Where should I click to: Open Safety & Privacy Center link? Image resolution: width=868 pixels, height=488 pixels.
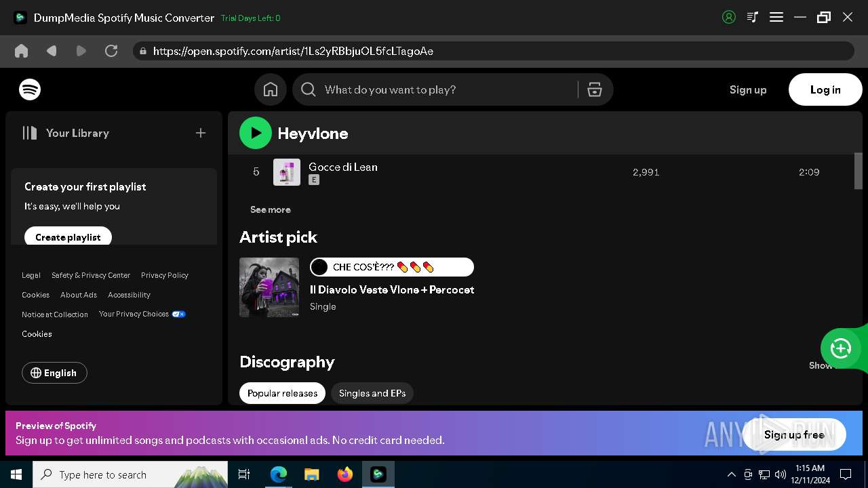91,275
